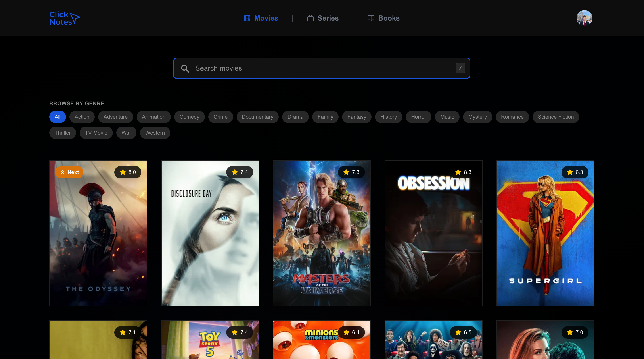Click the Next badge on The Odyssey
Screen dimensions: 644x359
(69, 172)
